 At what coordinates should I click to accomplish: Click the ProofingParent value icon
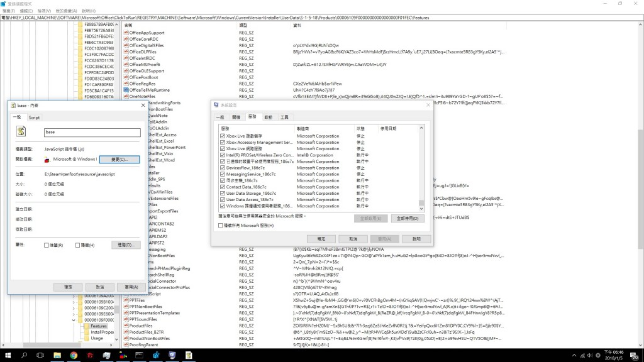(126, 345)
